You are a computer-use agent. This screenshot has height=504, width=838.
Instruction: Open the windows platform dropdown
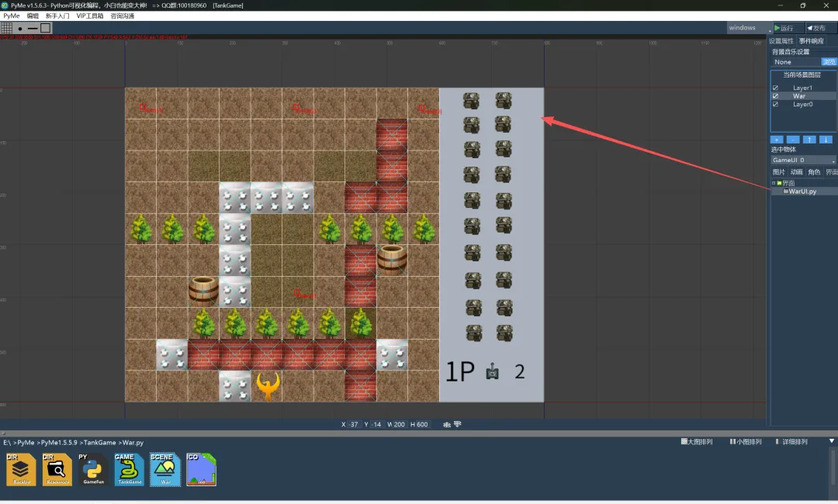[750, 28]
